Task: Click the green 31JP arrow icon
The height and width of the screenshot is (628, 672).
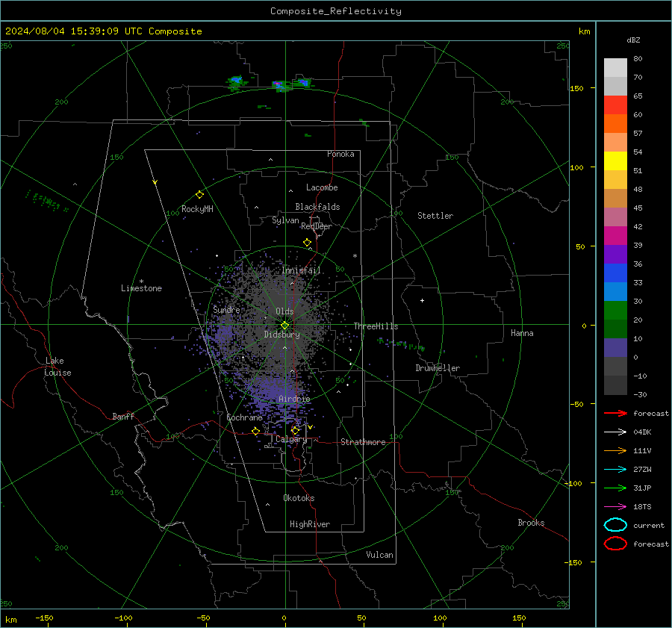Action: coord(615,488)
